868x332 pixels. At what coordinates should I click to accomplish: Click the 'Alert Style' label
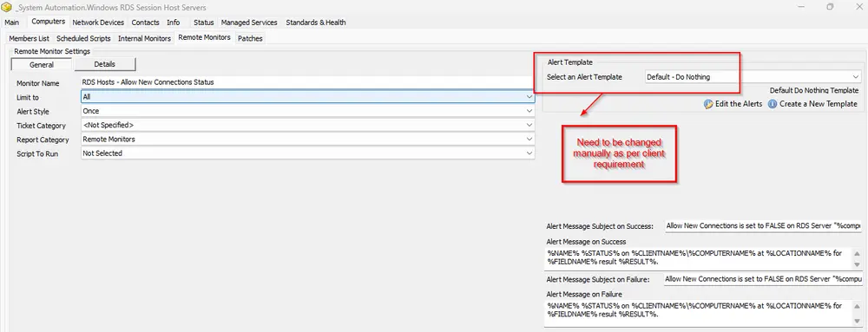(x=33, y=112)
